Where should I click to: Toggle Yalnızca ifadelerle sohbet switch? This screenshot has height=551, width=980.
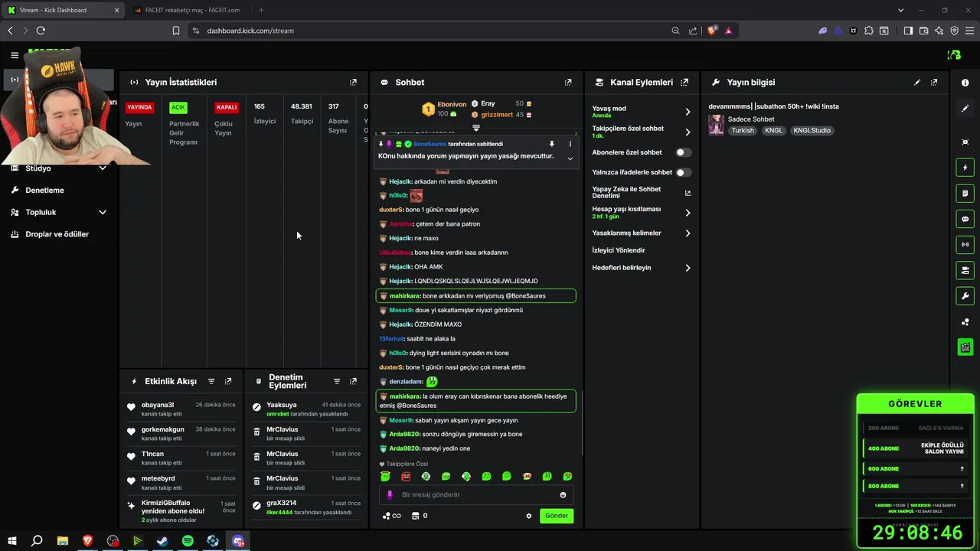683,172
